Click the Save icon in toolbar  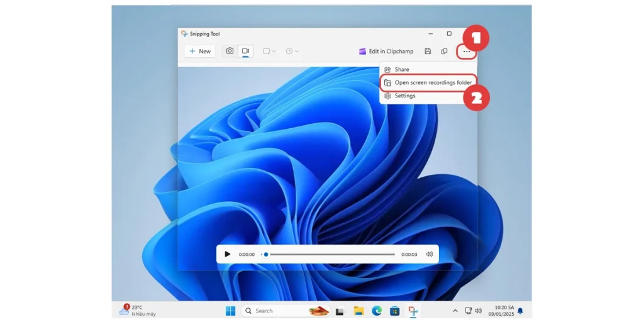(428, 52)
